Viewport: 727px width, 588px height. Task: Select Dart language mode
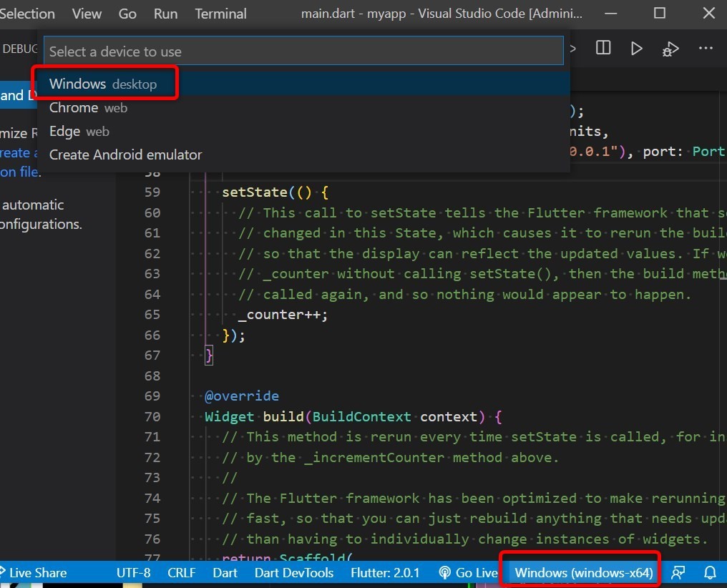[225, 573]
